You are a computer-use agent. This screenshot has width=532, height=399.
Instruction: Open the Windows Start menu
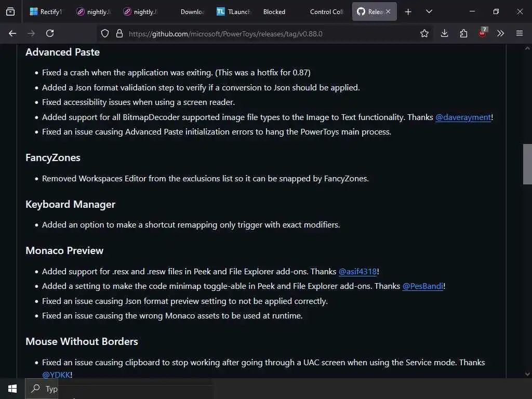tap(12, 389)
